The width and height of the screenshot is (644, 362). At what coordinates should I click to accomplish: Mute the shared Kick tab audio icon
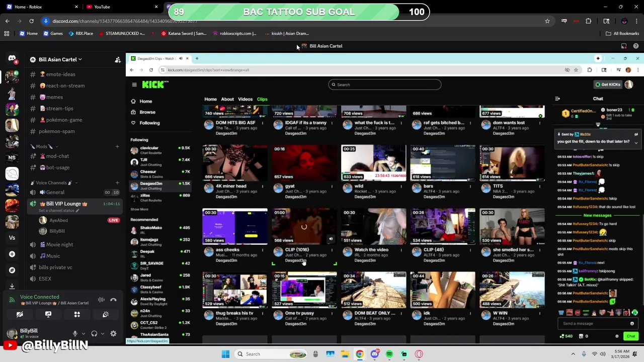181,58
